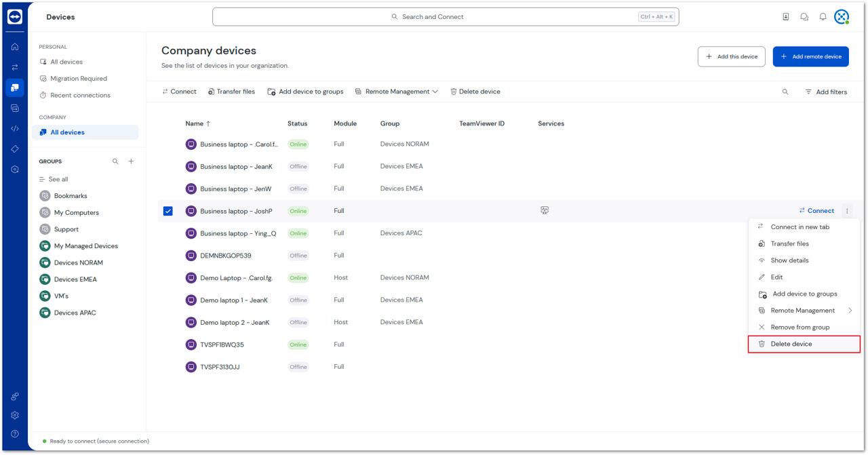Add a new group with plus icon
Image resolution: width=868 pixels, height=455 pixels.
(132, 161)
